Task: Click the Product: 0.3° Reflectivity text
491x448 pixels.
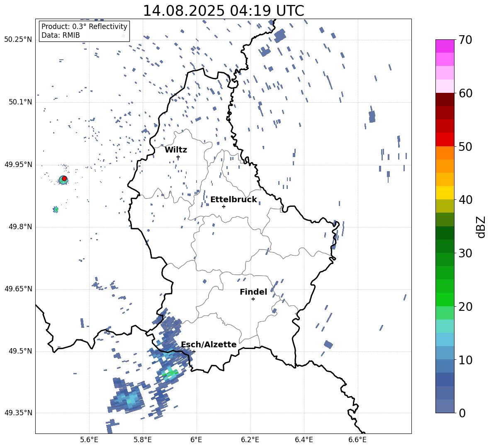Action: click(84, 27)
